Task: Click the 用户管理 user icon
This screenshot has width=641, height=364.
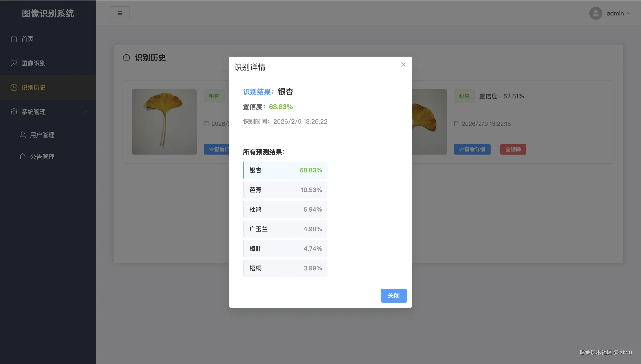Action: click(22, 135)
